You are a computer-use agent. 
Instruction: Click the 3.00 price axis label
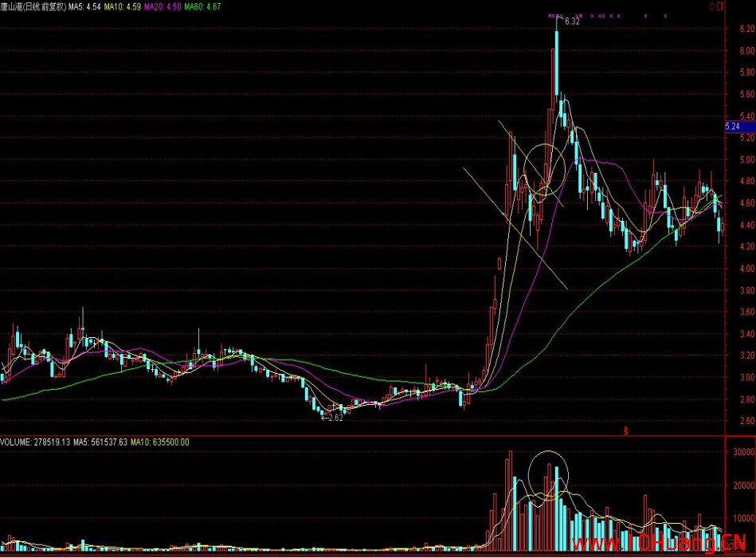[x=747, y=377]
